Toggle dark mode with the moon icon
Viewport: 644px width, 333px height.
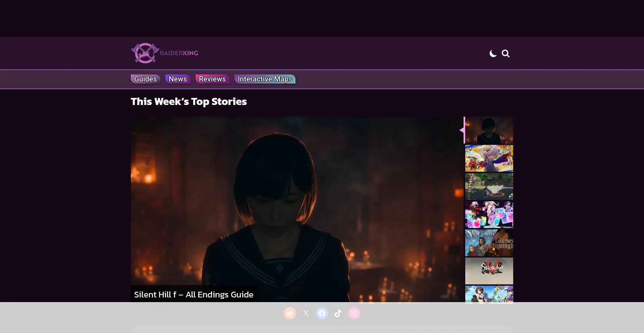pyautogui.click(x=493, y=53)
